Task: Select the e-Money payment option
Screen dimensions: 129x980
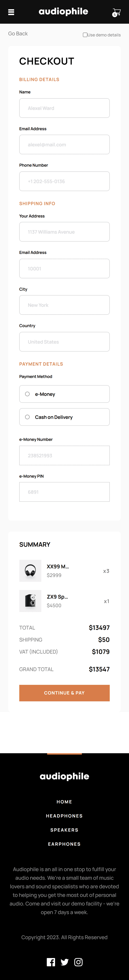Action: coord(27,394)
